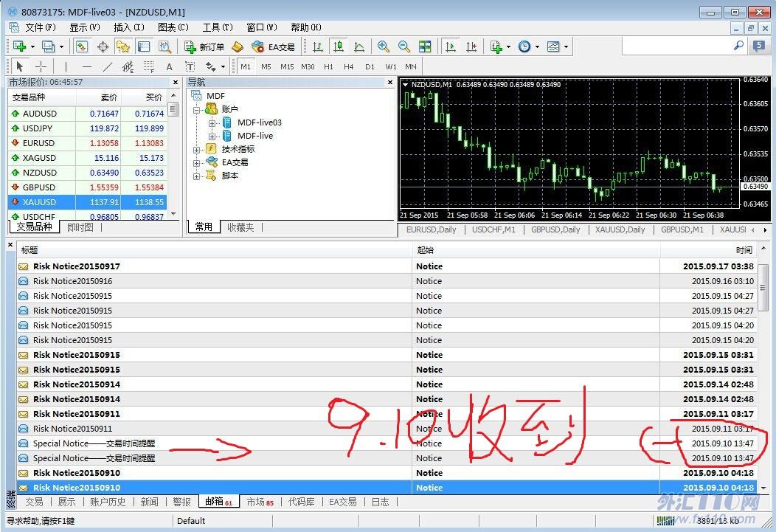Toggle the Data Window crosshair icon

point(103,46)
